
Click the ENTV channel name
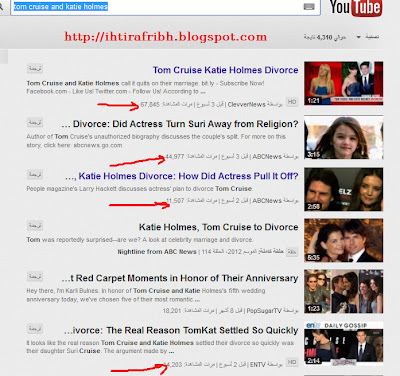[258, 365]
